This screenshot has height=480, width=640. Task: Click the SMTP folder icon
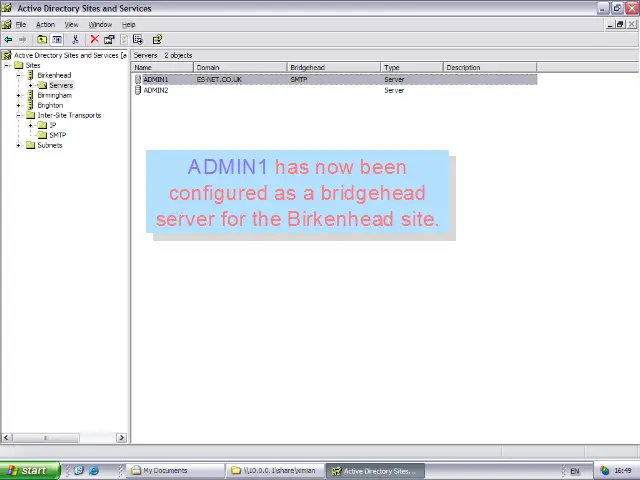(42, 135)
